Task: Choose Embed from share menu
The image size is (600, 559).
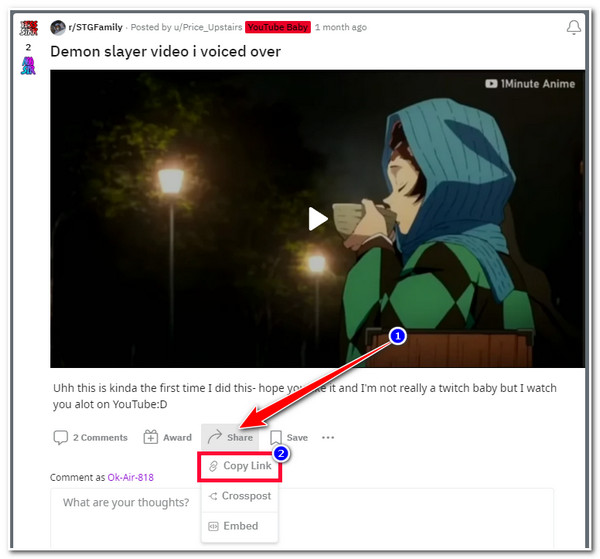Action: [x=240, y=526]
